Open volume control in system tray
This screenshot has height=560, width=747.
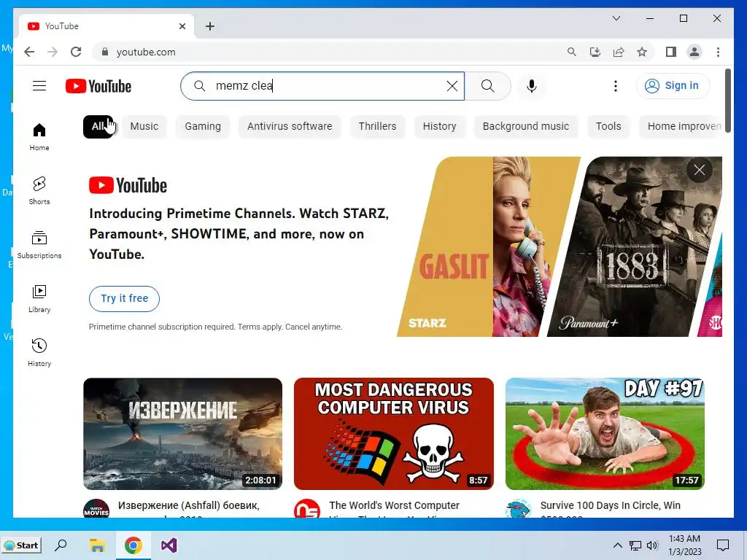pyautogui.click(x=652, y=545)
